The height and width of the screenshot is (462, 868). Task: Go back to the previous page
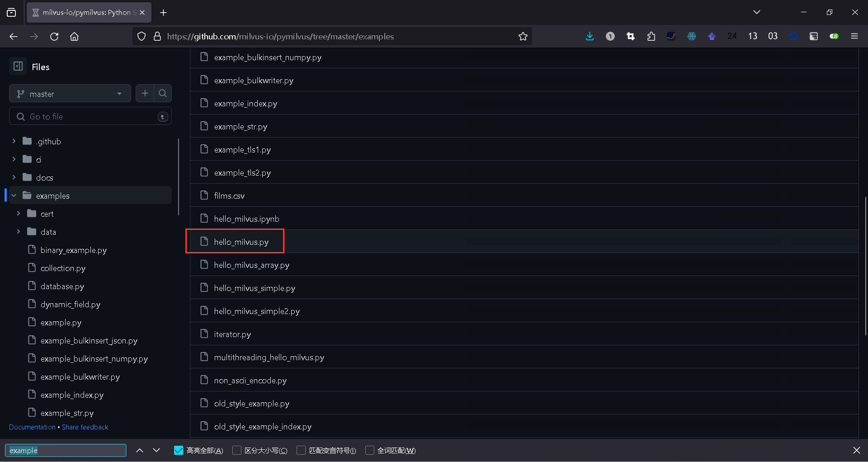[x=14, y=37]
